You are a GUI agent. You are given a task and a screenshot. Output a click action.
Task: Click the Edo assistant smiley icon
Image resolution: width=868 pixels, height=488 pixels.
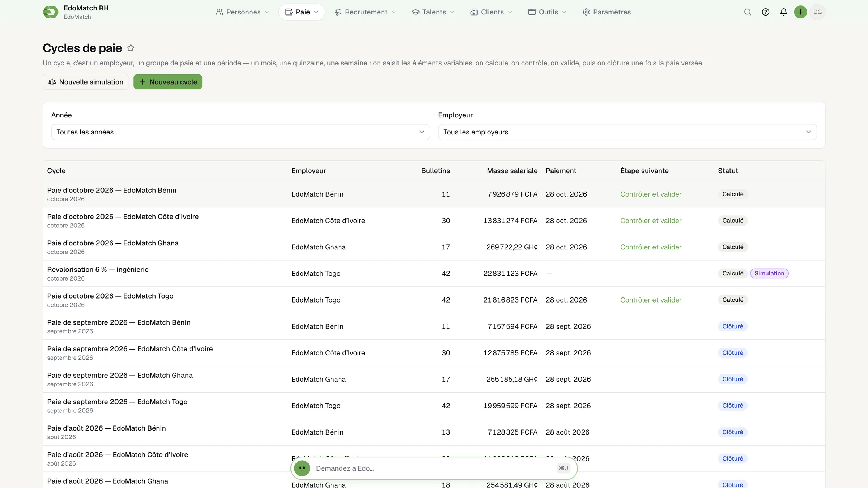pyautogui.click(x=302, y=468)
